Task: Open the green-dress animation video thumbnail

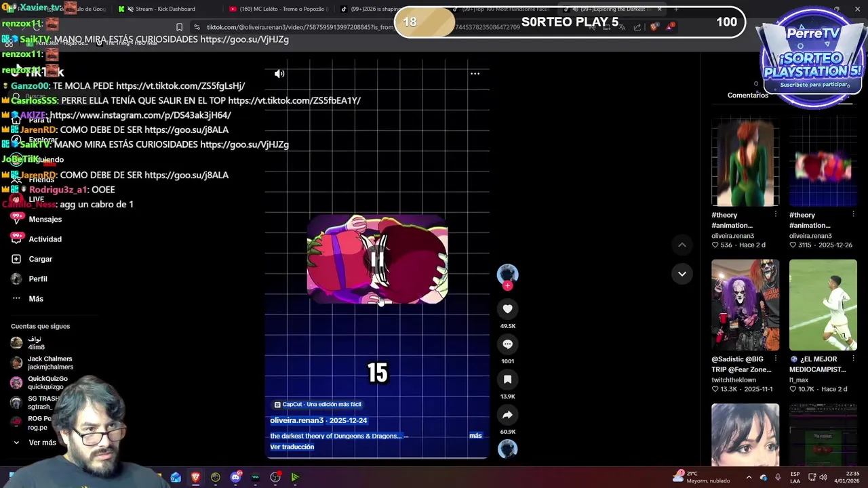Action: pyautogui.click(x=745, y=161)
